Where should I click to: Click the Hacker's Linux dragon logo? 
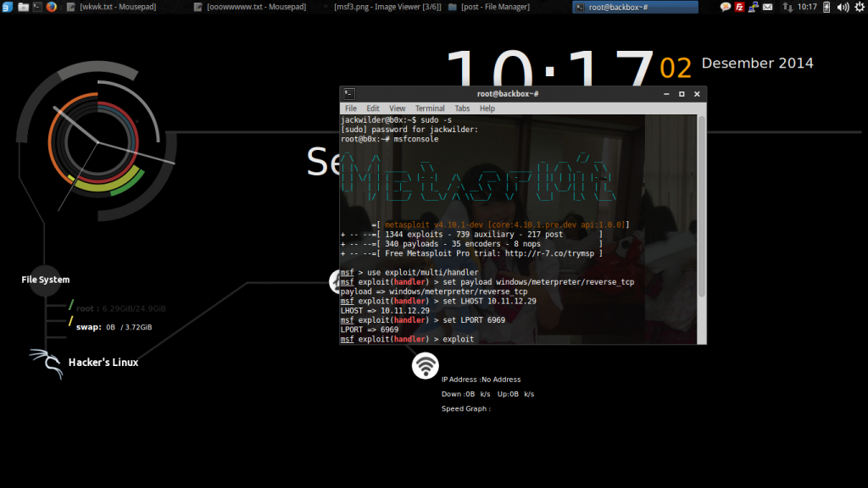point(47,363)
